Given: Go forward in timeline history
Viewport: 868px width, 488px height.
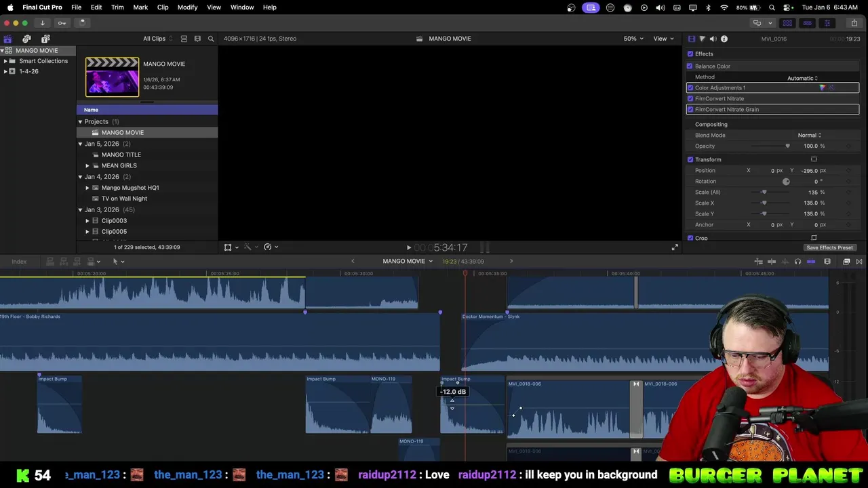Looking at the screenshot, I should pos(511,262).
